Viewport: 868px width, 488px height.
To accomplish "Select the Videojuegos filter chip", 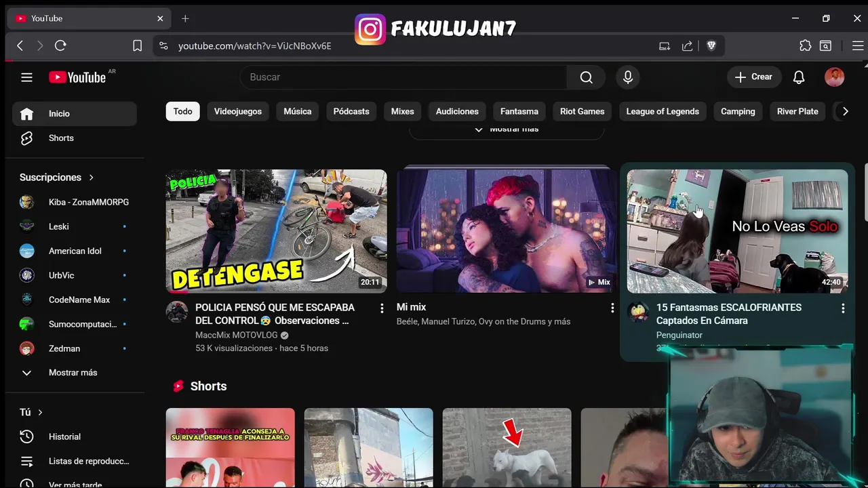I will [x=238, y=111].
